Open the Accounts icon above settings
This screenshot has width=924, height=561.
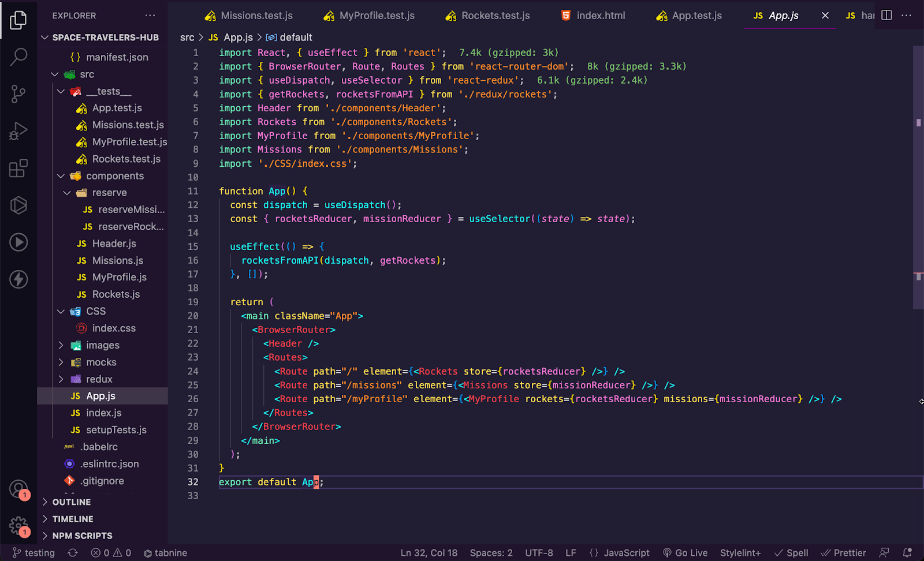[18, 488]
